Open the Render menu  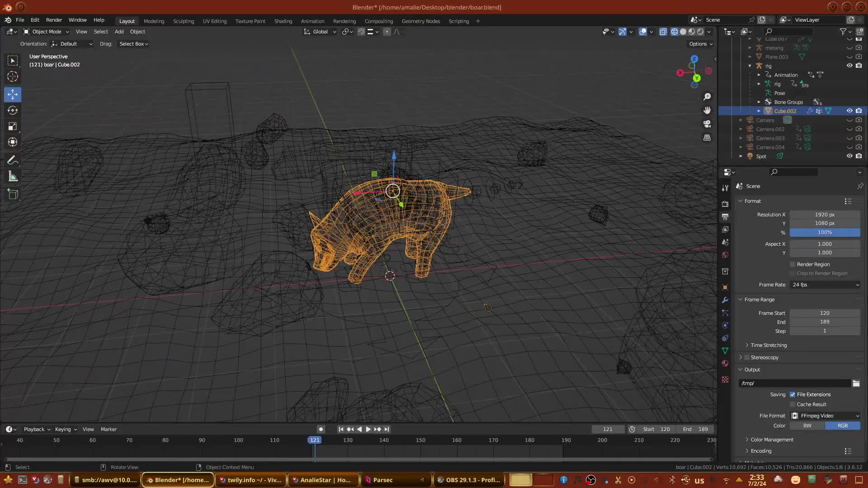(54, 20)
